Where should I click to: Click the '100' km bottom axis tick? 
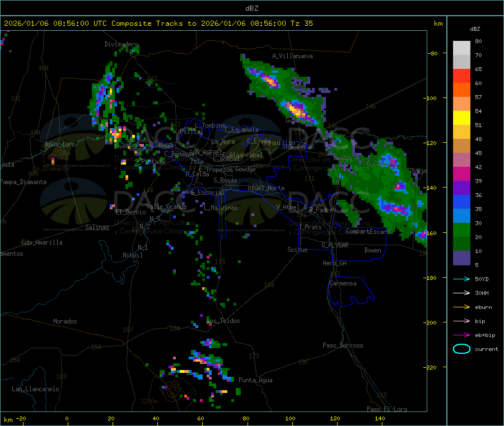[290, 418]
